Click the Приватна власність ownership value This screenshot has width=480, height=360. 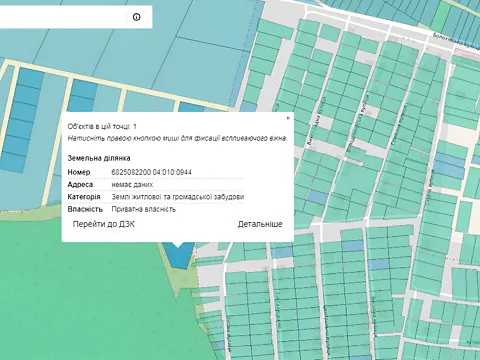tap(144, 209)
